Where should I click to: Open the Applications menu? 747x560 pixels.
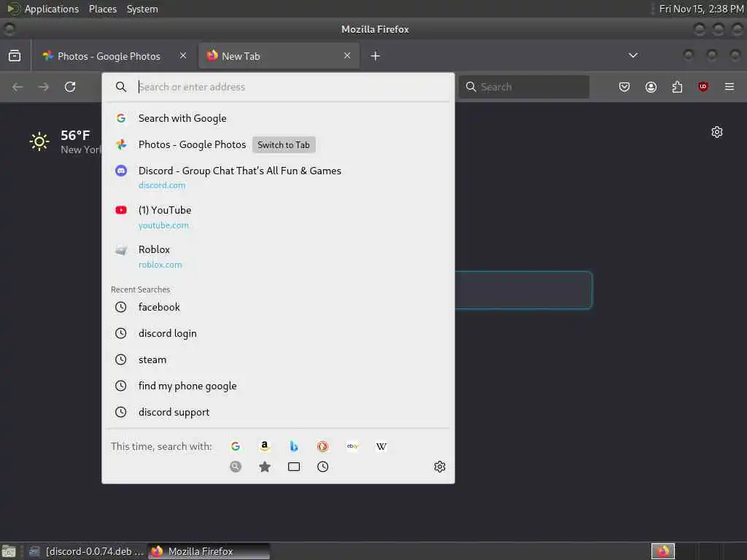tap(51, 9)
